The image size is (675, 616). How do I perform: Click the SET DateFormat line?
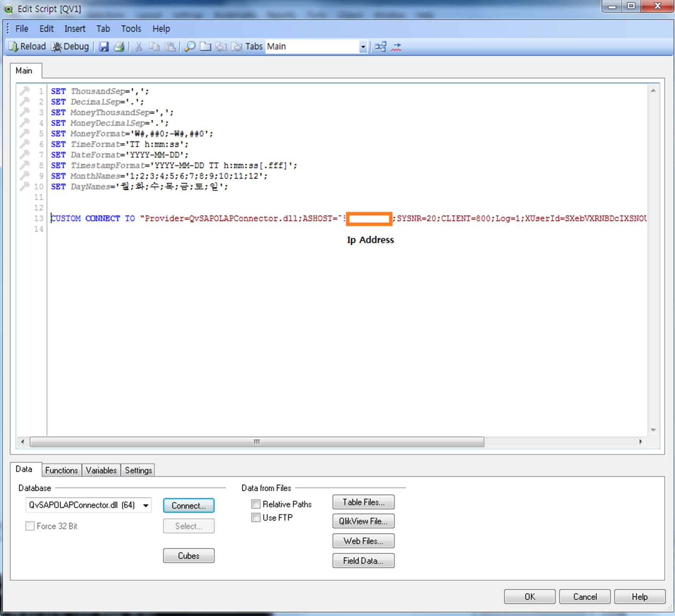120,155
